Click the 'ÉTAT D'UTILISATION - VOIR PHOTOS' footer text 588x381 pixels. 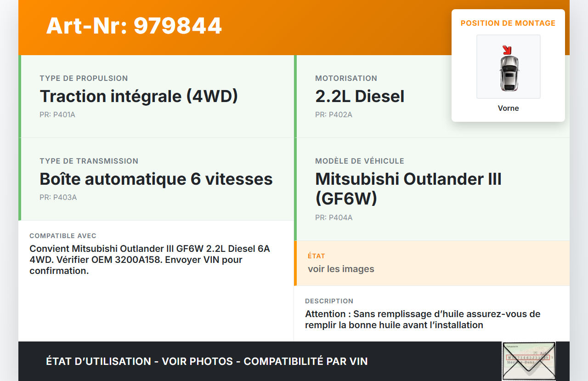(x=207, y=361)
